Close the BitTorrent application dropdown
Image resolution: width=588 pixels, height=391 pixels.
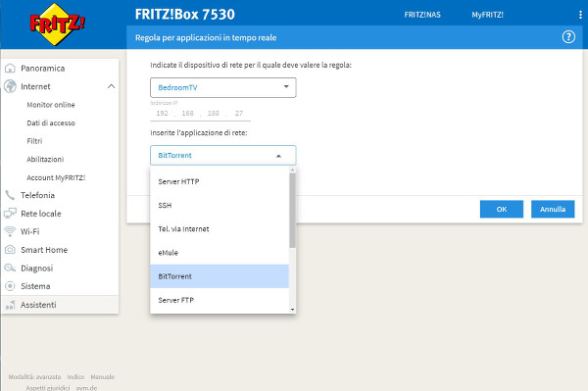tap(223, 155)
